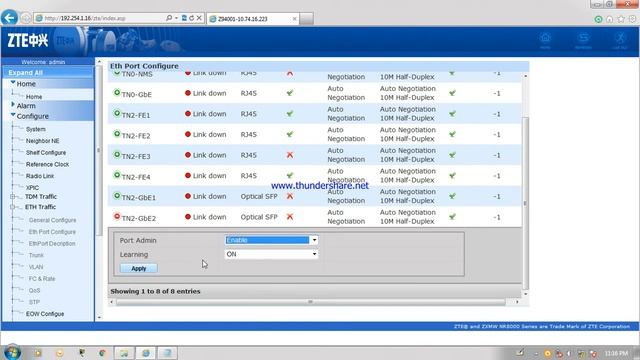
Task: Click the port table vertical scrollbar
Action: click(526, 203)
